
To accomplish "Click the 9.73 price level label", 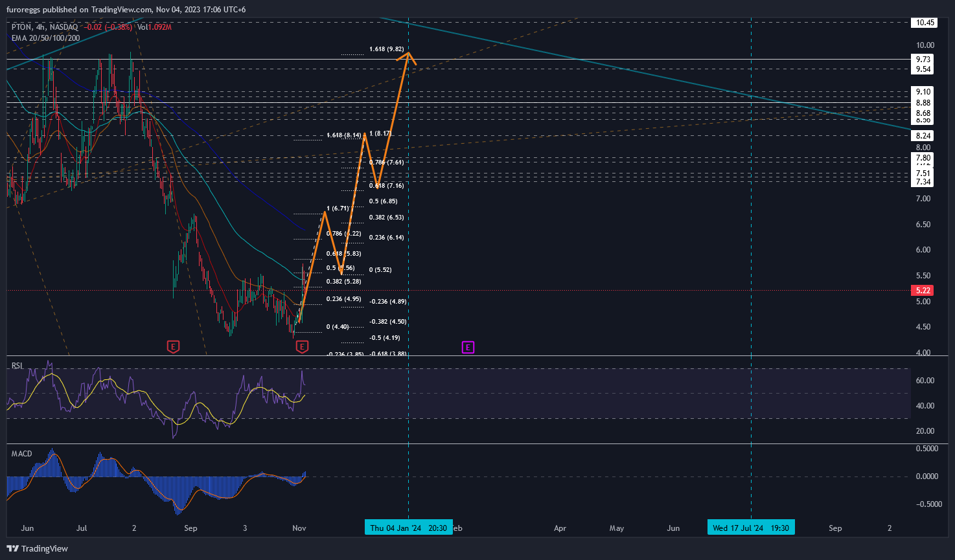I will coord(923,60).
